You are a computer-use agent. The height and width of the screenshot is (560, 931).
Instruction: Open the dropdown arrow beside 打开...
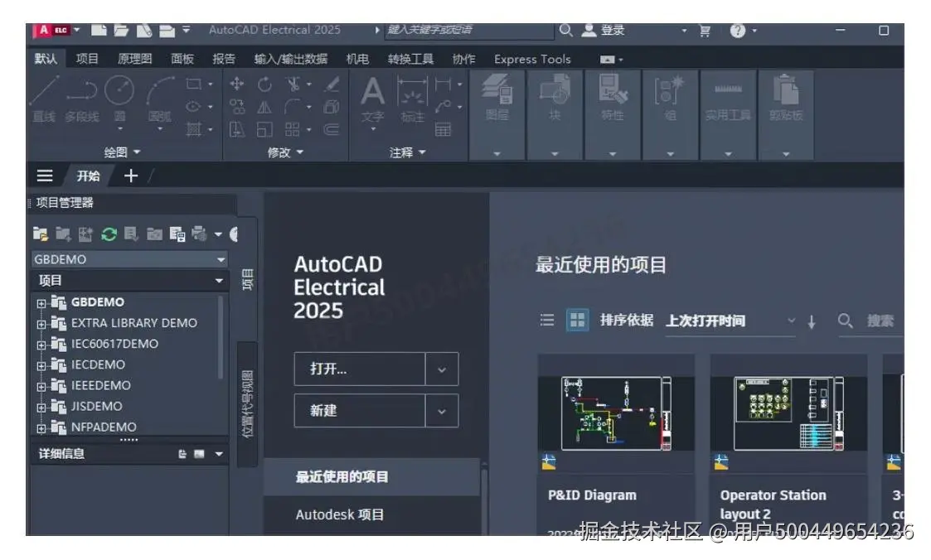(442, 369)
